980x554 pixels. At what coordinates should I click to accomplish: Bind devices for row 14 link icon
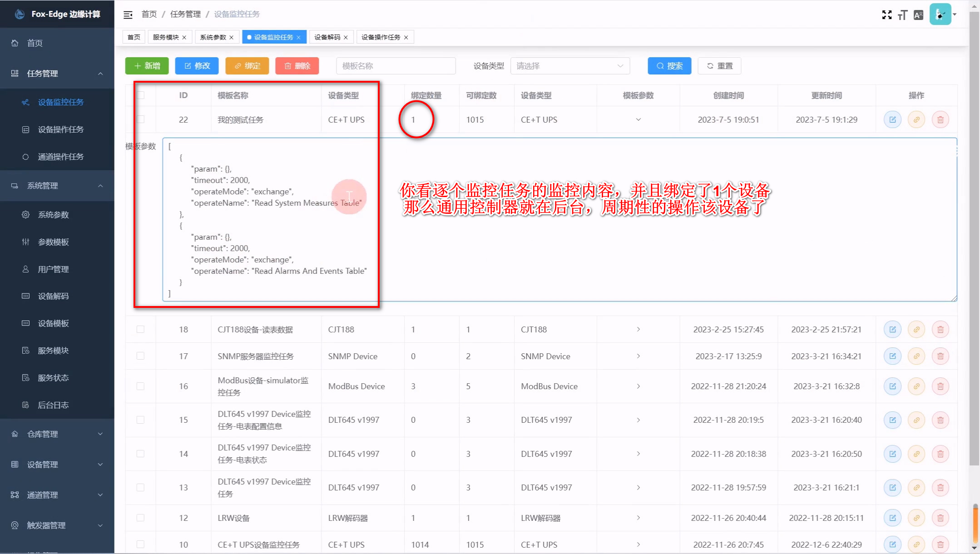pos(916,454)
